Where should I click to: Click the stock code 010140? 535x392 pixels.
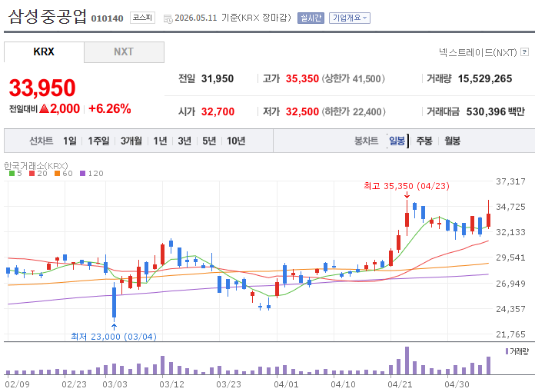(x=107, y=18)
